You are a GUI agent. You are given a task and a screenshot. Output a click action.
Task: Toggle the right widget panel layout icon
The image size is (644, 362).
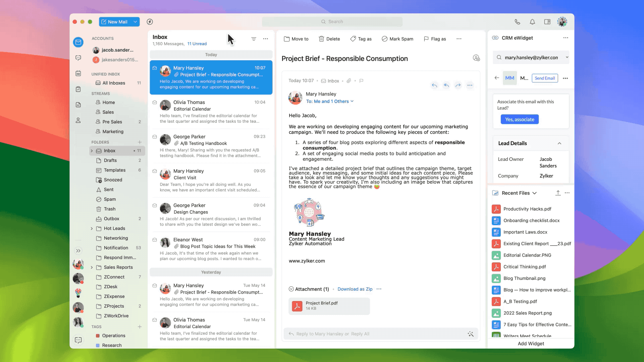pyautogui.click(x=547, y=22)
